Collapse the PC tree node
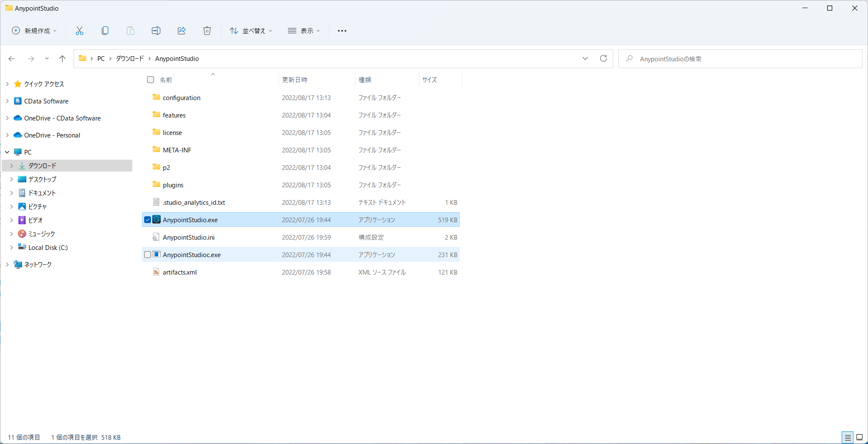 [7, 152]
